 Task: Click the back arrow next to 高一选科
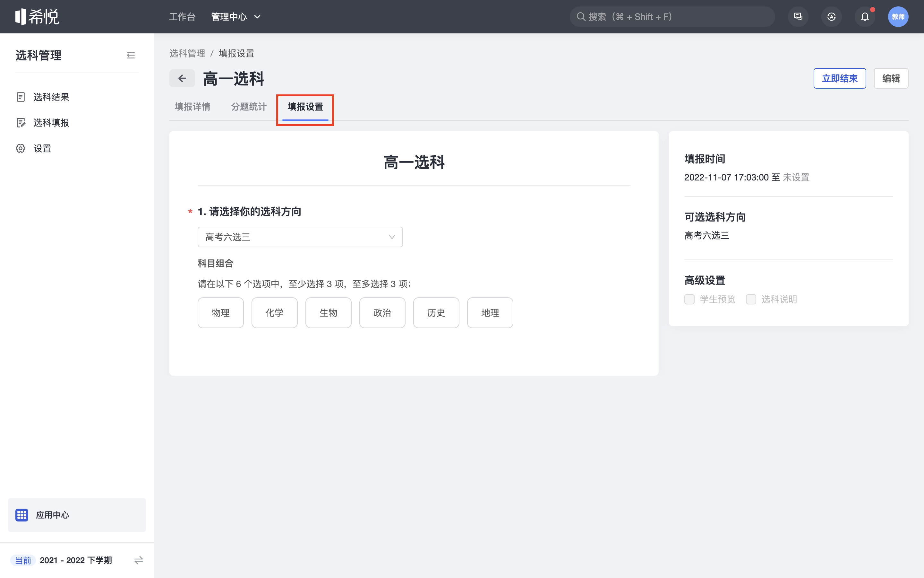pos(182,78)
